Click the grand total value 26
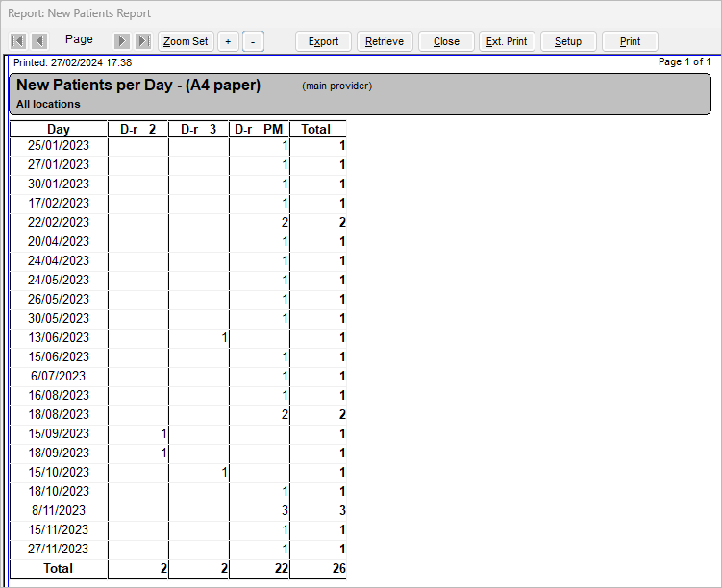The height and width of the screenshot is (588, 722). (339, 569)
